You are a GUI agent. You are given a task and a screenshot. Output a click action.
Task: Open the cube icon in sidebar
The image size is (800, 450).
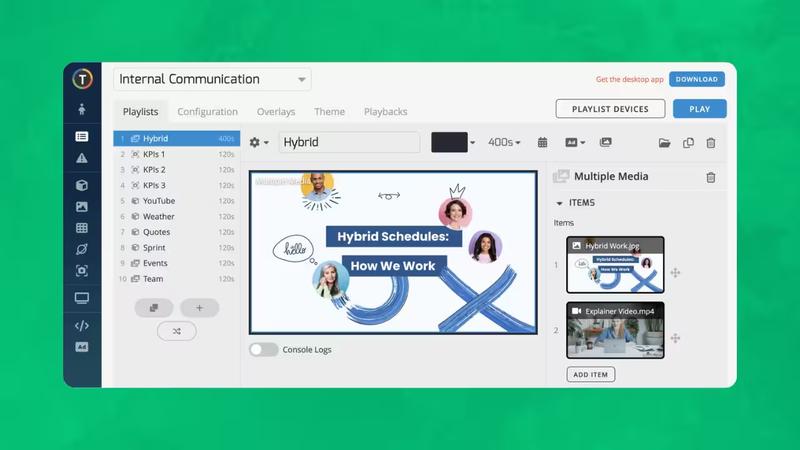82,185
